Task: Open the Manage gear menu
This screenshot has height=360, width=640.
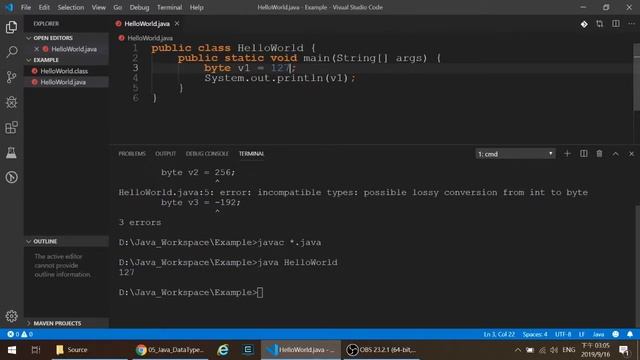Action: (11, 316)
